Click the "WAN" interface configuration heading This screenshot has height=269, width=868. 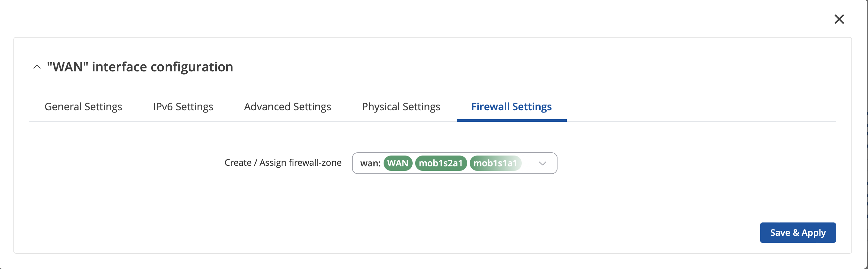pos(140,67)
